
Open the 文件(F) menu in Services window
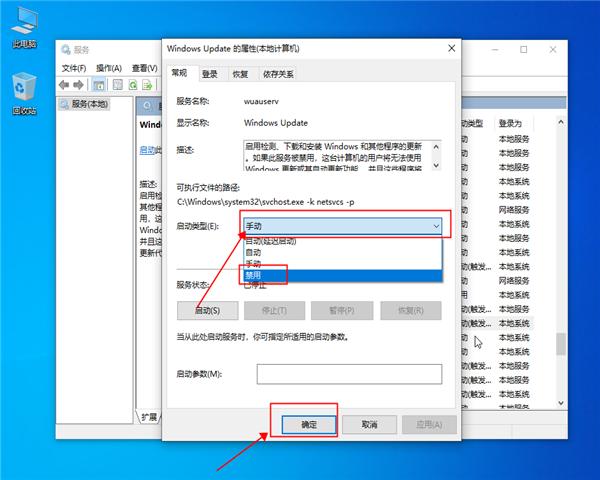click(x=74, y=68)
